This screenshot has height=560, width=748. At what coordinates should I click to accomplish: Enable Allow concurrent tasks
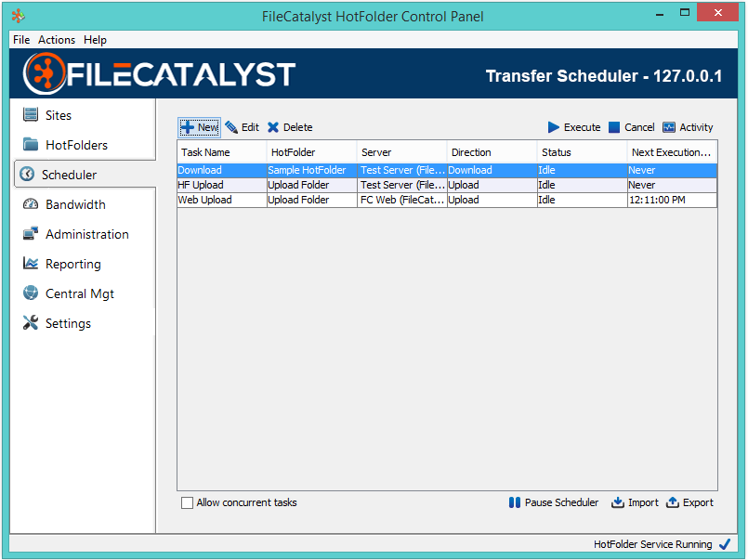pos(187,502)
